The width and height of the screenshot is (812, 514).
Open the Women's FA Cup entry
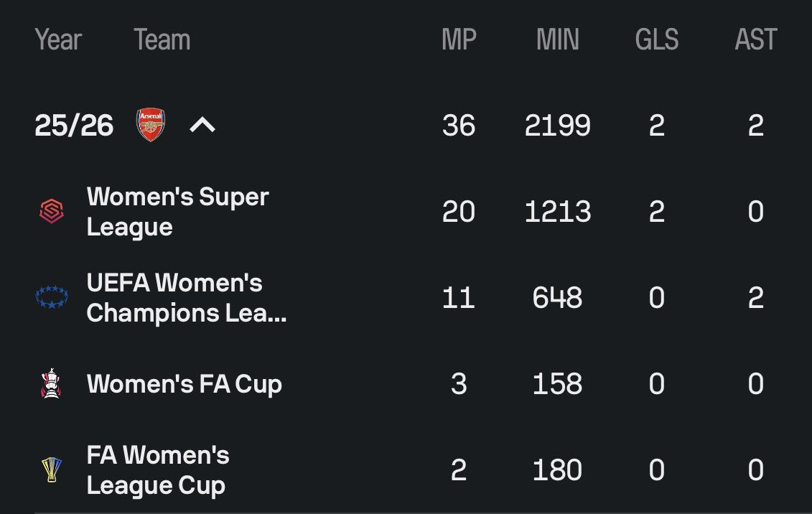click(x=185, y=384)
